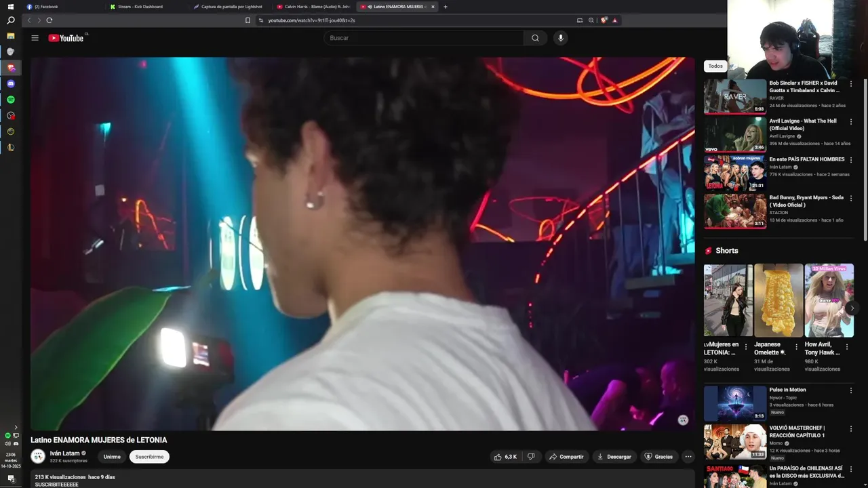
Task: Start voice search with the microphone
Action: pyautogui.click(x=560, y=38)
